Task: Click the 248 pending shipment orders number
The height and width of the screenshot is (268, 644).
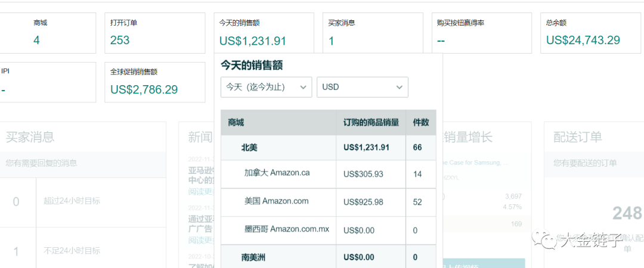Action: 627,213
